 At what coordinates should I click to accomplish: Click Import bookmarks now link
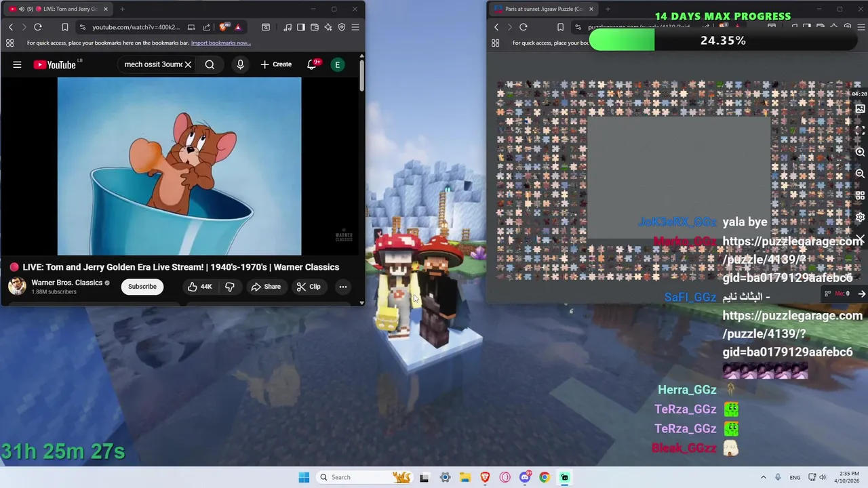tap(221, 43)
